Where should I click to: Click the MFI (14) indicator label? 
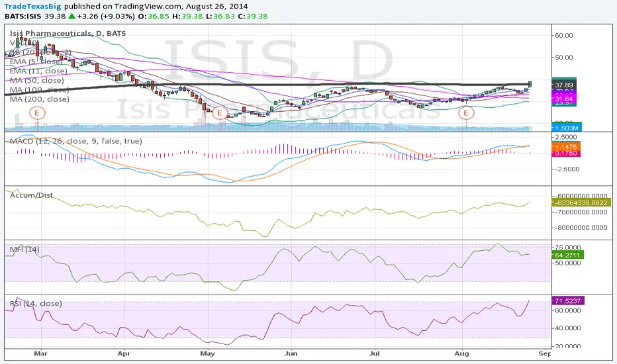pyautogui.click(x=24, y=250)
